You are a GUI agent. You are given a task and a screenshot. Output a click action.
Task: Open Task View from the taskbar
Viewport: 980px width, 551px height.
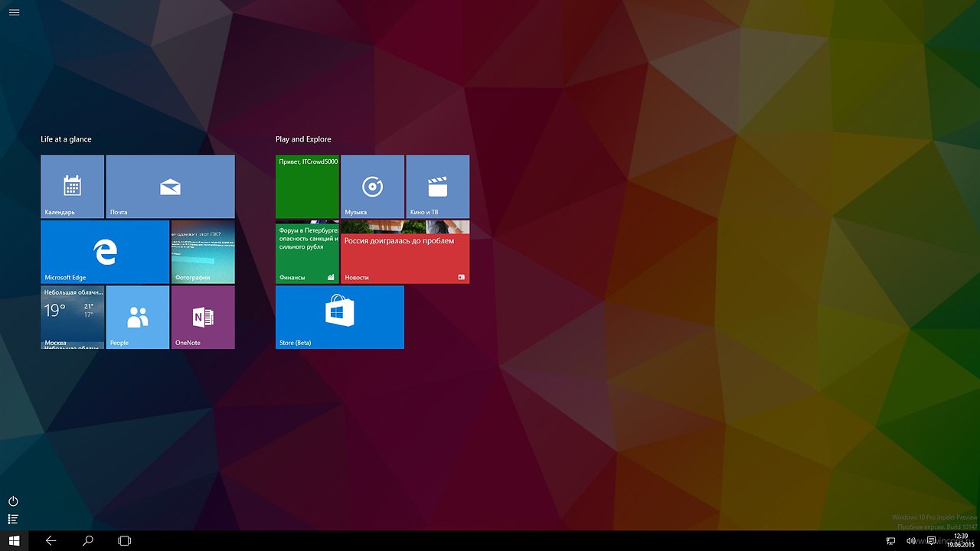[x=124, y=541]
